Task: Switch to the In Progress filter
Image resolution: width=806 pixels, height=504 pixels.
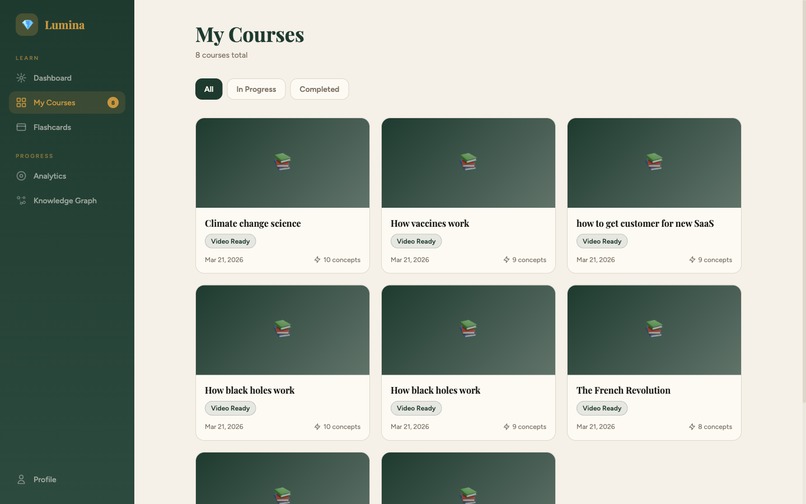Action: tap(256, 89)
